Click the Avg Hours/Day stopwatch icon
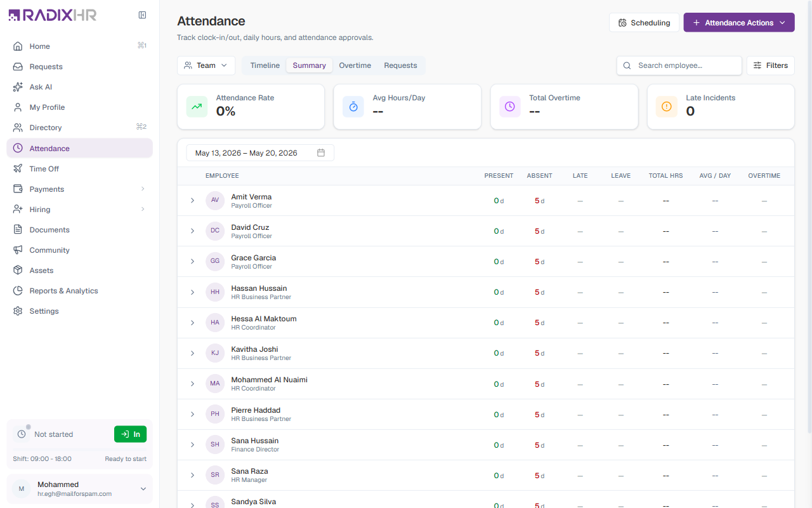The height and width of the screenshot is (508, 812). pos(353,107)
